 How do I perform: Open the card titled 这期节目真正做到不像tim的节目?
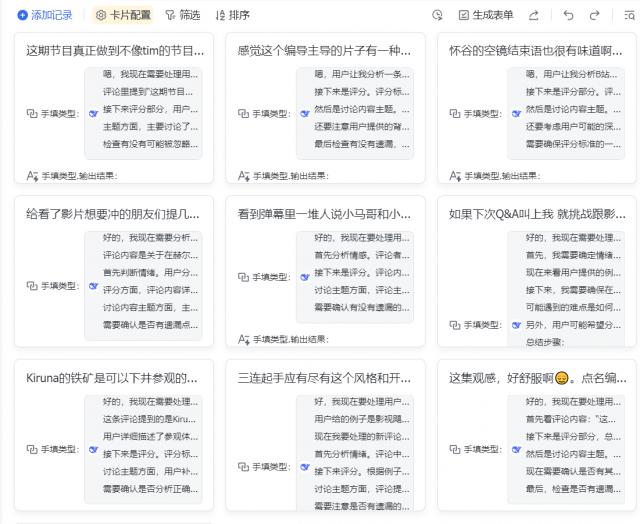coord(115,50)
